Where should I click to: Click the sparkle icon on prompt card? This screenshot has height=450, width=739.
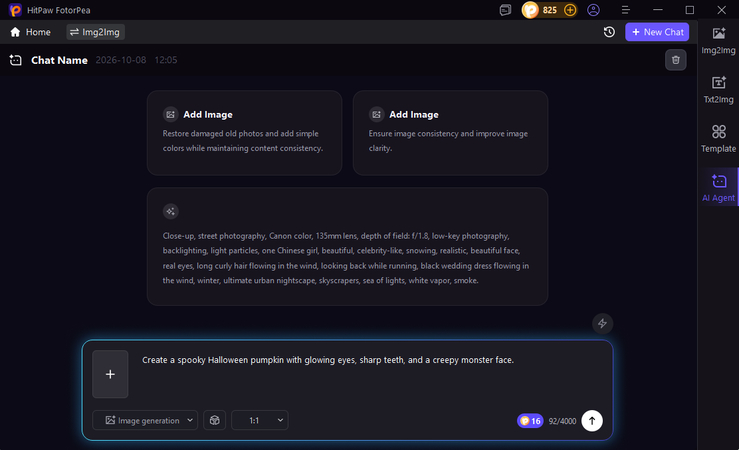click(x=171, y=212)
